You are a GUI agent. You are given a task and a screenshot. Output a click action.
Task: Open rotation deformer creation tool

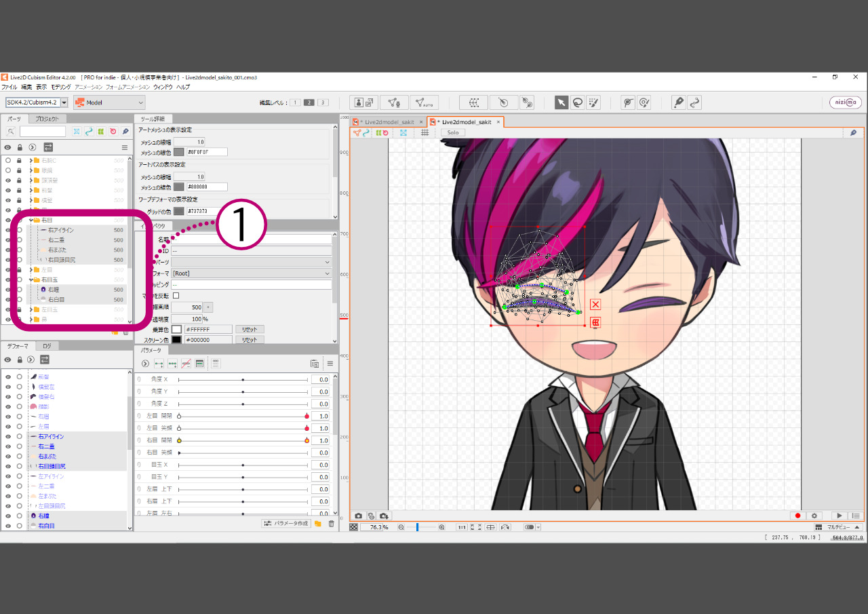pos(527,102)
